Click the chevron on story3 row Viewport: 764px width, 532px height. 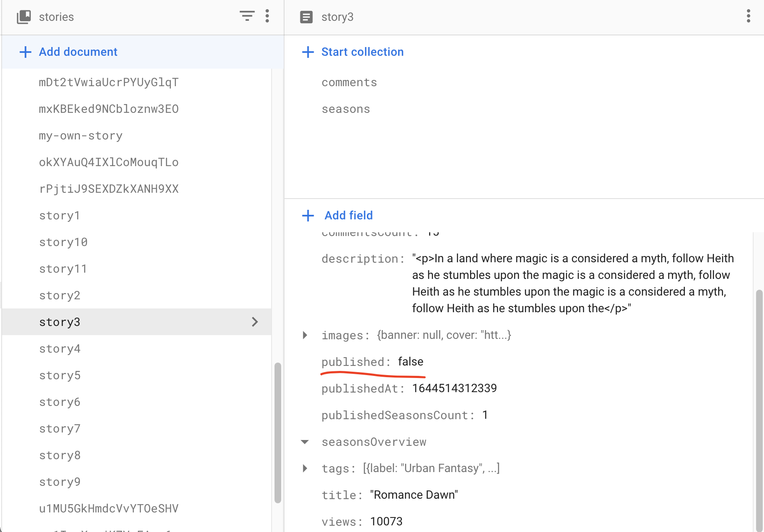255,322
